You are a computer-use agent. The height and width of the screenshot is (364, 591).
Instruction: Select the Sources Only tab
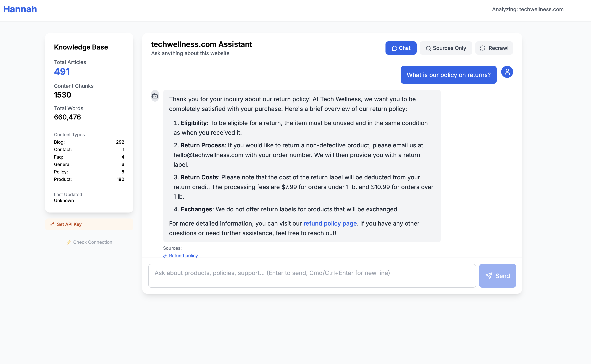pyautogui.click(x=446, y=48)
